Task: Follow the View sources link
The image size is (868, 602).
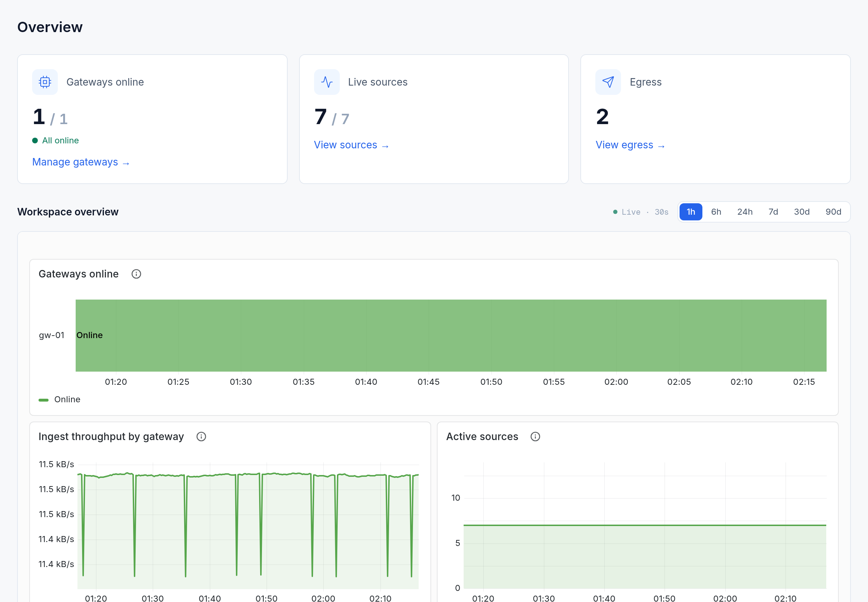Action: 351,145
